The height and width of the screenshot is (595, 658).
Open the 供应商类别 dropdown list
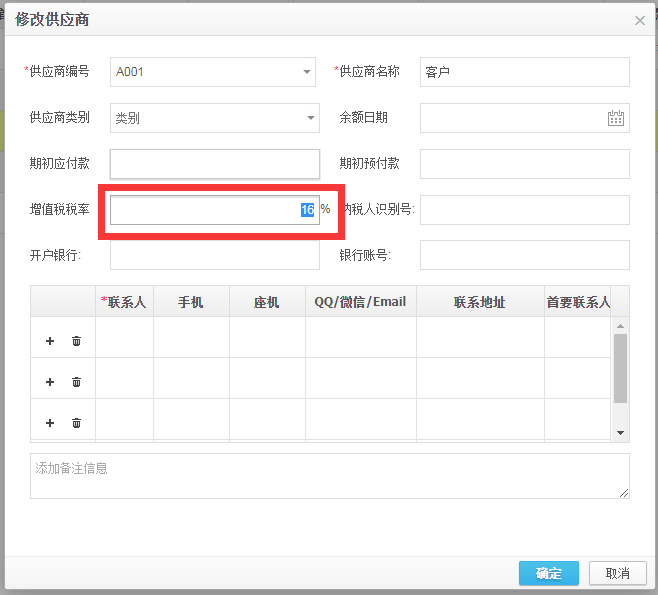(310, 118)
